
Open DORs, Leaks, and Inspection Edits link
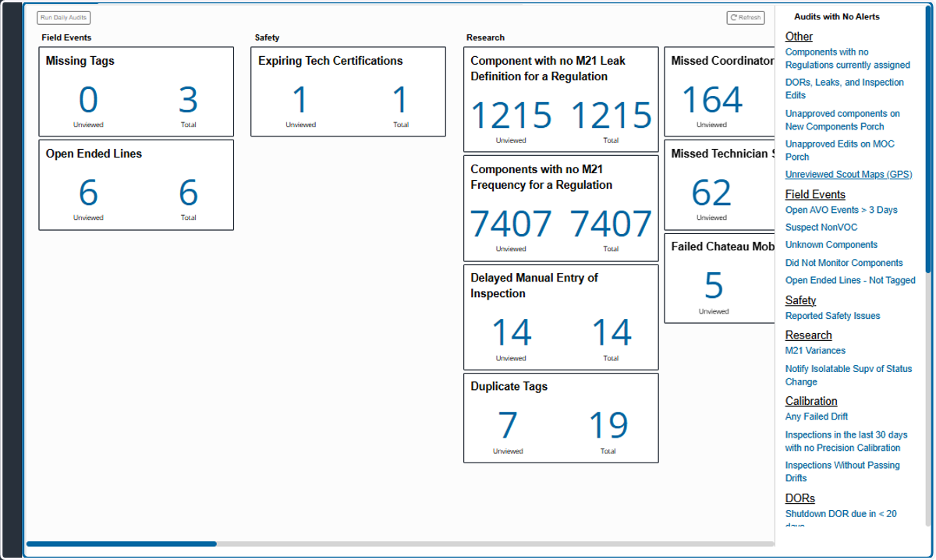pos(845,89)
